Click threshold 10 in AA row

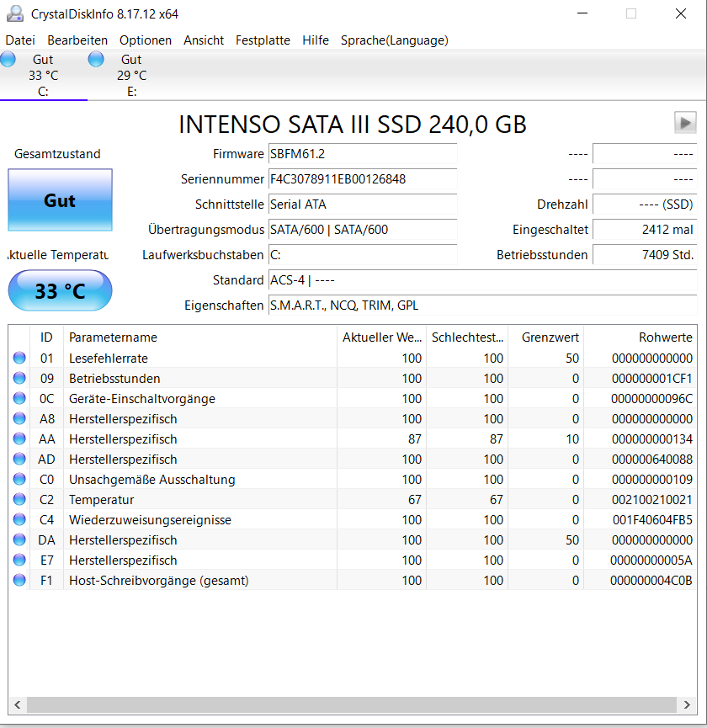pos(572,438)
